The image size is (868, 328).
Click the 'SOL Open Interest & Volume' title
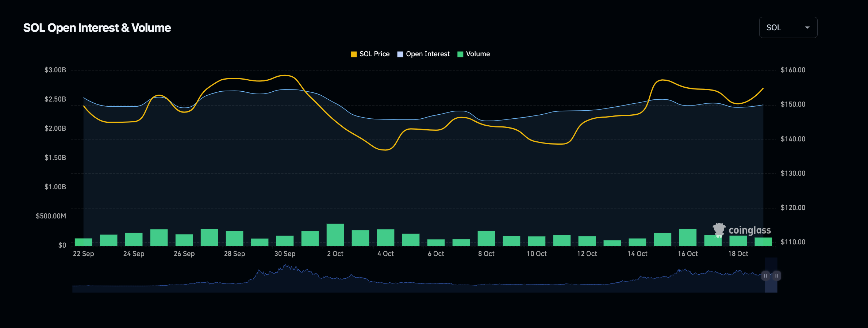[97, 28]
